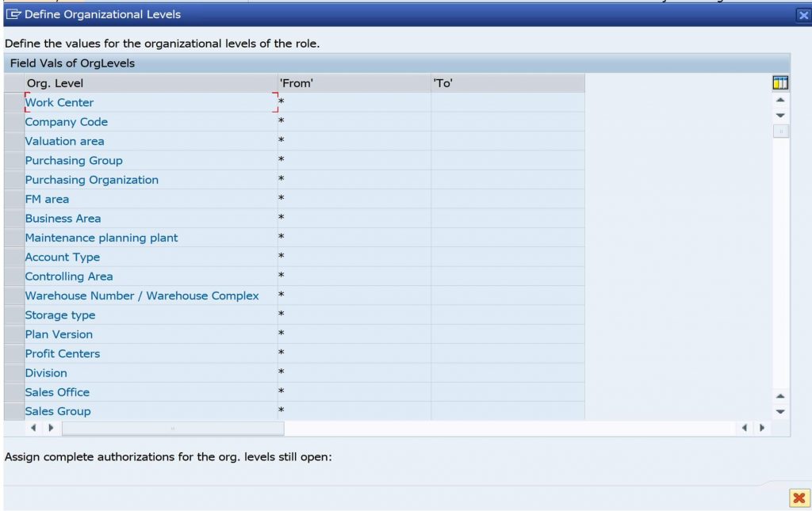Image resolution: width=812 pixels, height=511 pixels.
Task: Click the 'From' field for Purchasing Group
Action: click(354, 160)
